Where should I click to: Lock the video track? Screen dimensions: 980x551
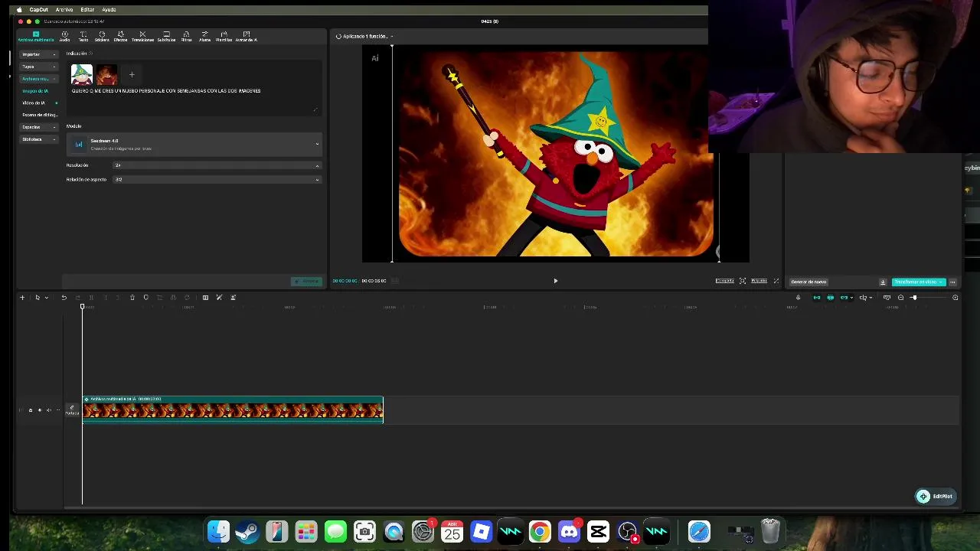[31, 410]
